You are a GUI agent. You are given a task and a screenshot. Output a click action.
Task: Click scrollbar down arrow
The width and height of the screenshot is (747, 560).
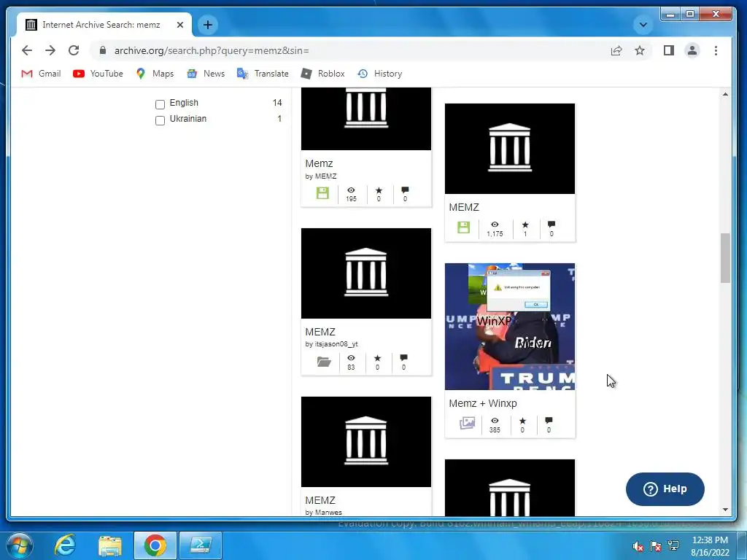(725, 510)
